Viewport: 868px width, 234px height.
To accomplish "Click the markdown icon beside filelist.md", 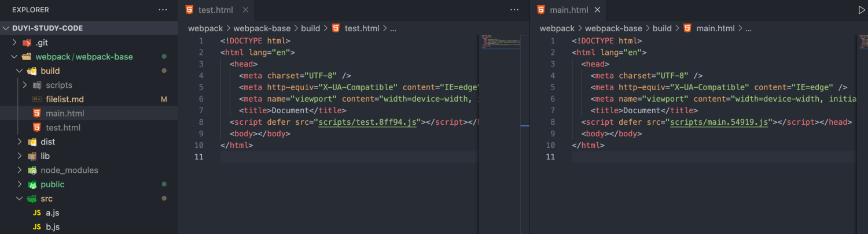I will [x=37, y=99].
